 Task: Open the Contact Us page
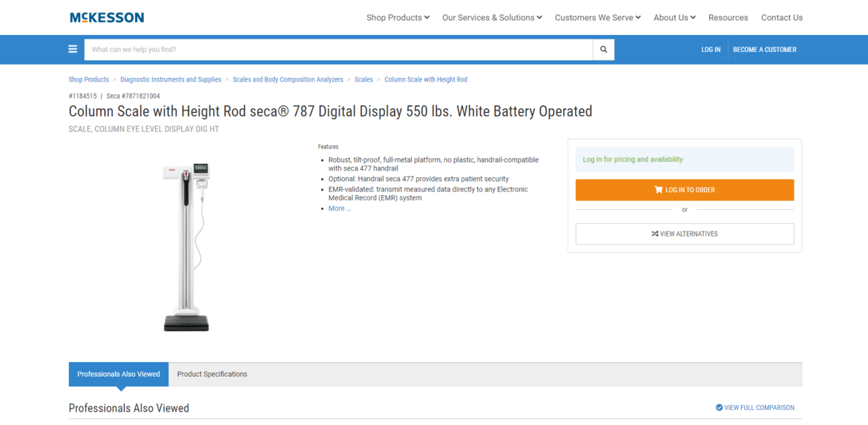tap(782, 18)
